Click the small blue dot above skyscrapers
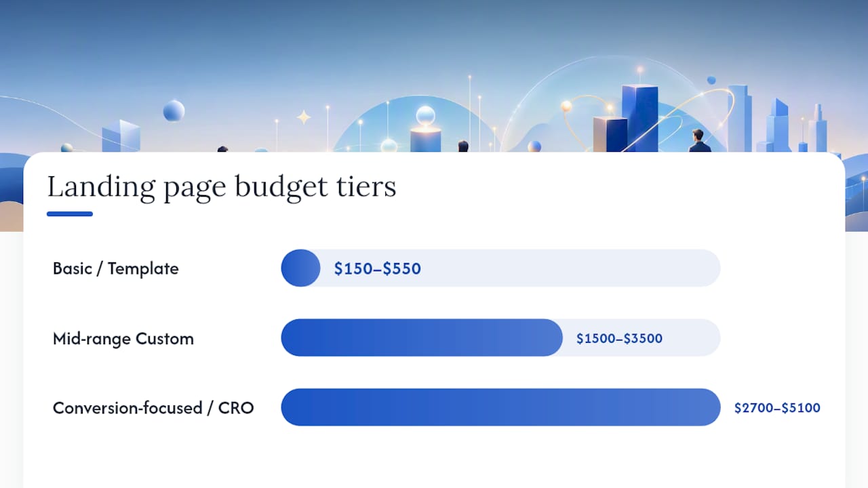Image resolution: width=868 pixels, height=488 pixels. pos(711,80)
